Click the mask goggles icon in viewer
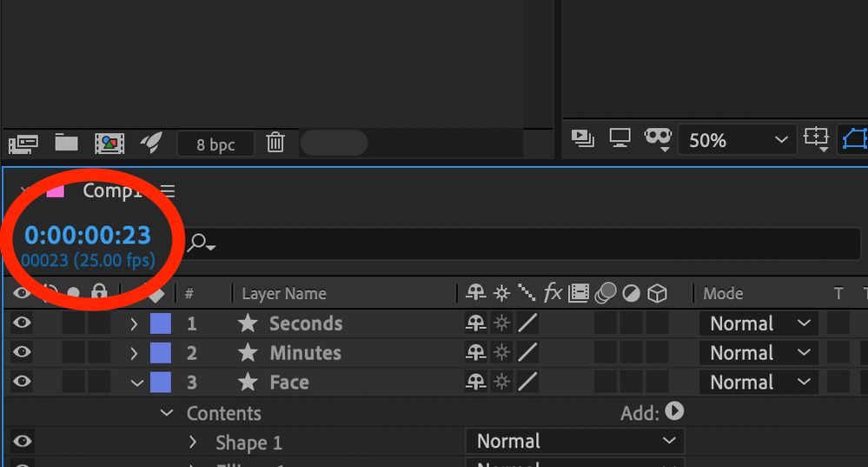The image size is (868, 467). tap(658, 138)
